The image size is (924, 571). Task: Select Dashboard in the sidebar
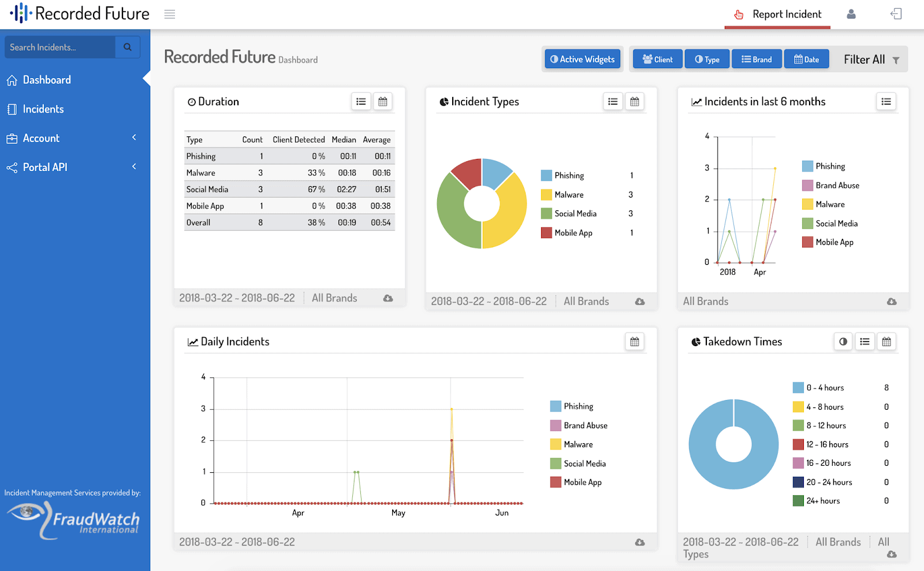[47, 80]
